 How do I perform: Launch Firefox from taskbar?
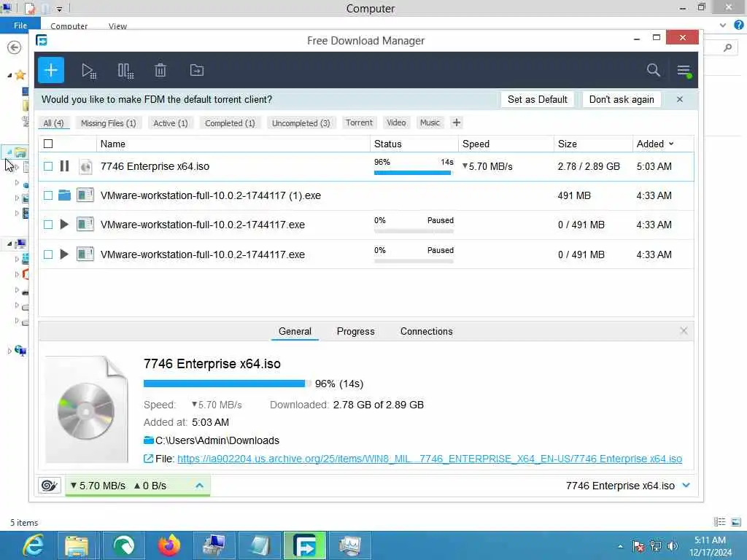coord(169,545)
